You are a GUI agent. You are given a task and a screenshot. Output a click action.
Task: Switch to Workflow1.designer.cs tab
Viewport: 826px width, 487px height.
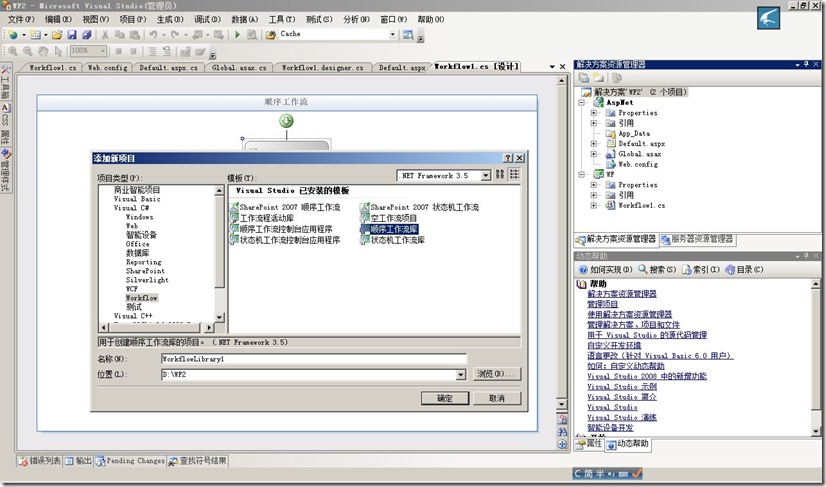322,67
